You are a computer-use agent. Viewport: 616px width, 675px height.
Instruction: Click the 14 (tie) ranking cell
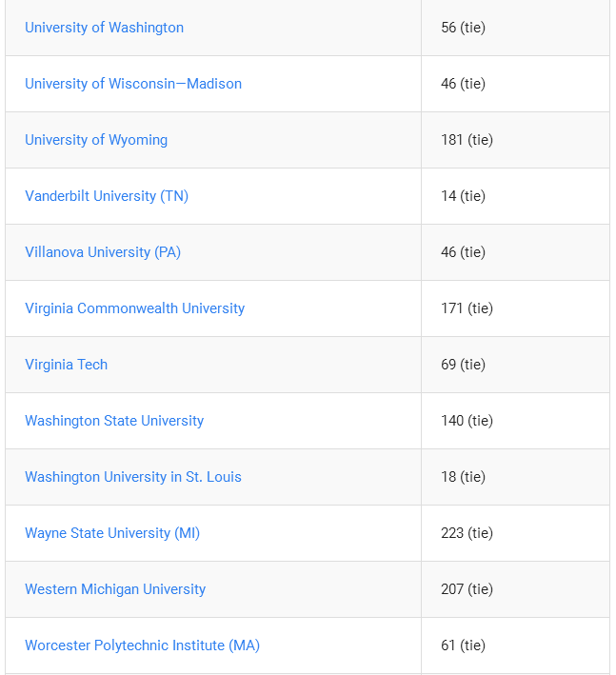pos(515,196)
